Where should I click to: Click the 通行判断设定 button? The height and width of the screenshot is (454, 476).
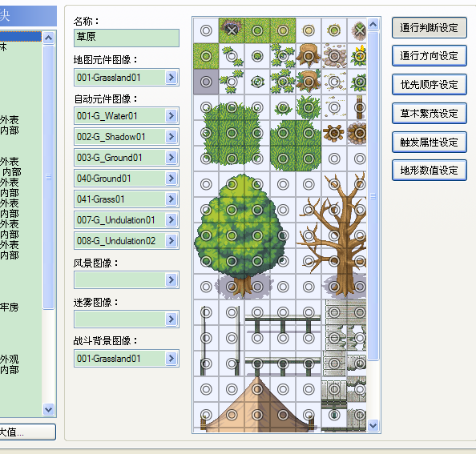[x=429, y=27]
